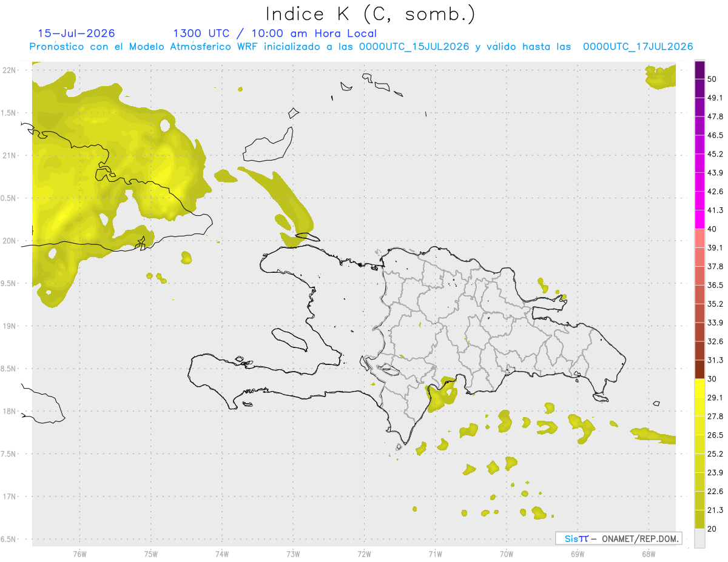Click '1300 UTC / 10:00 am Hora Local' text
The width and height of the screenshot is (728, 562).
(x=275, y=33)
